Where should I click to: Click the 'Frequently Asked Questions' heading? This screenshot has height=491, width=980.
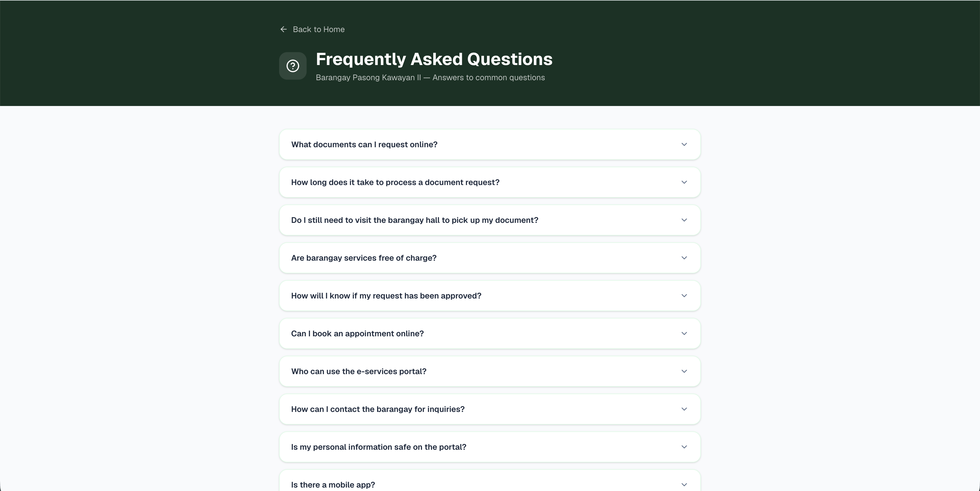(x=434, y=59)
